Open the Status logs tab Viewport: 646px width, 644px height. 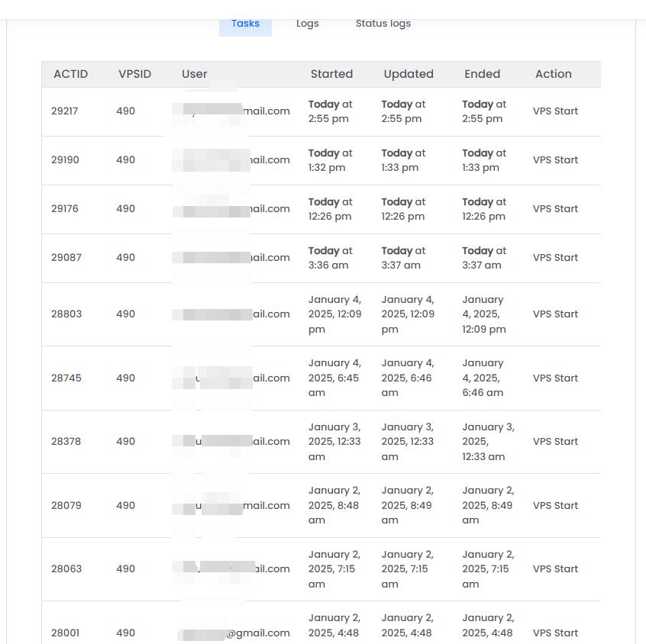383,24
